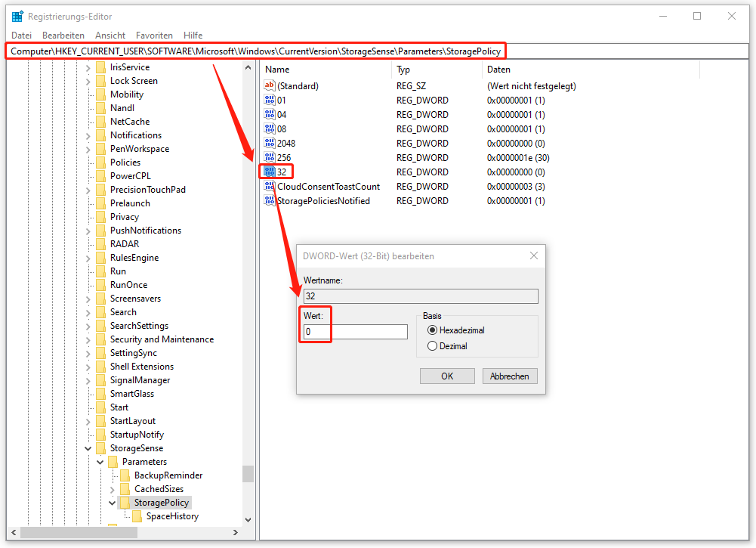This screenshot has width=756, height=548.
Task: Collapse the Parameters tree node
Action: pos(100,462)
